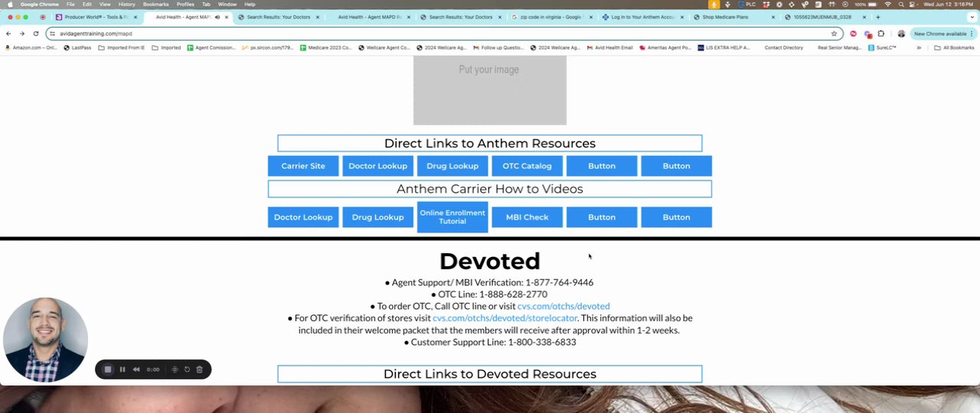Open the Wi-Fi status icon

pos(888,5)
